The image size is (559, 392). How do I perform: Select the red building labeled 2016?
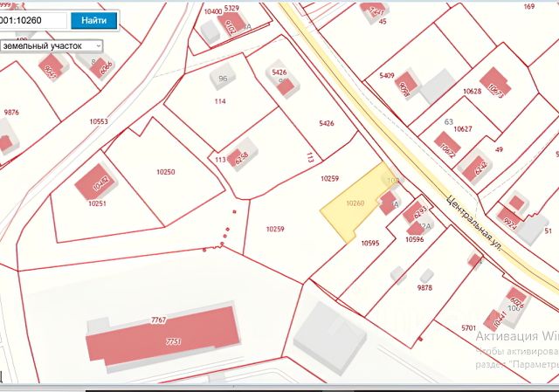tap(231, 25)
